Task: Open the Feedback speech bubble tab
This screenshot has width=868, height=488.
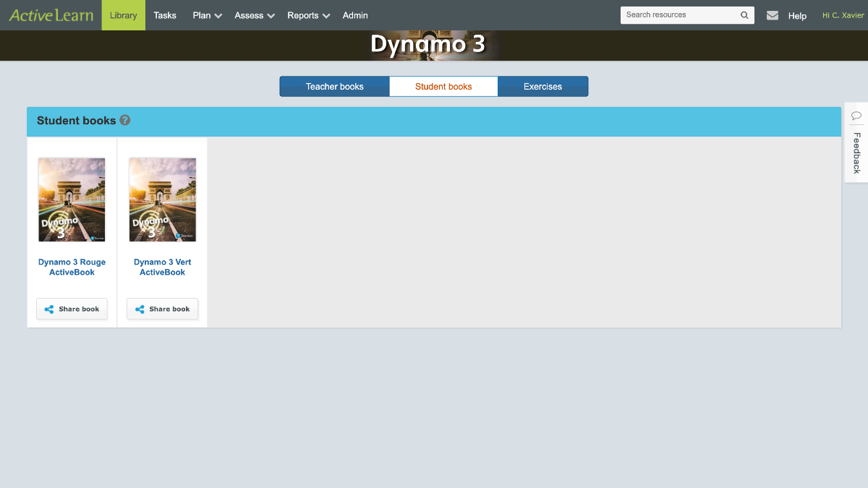Action: (856, 143)
